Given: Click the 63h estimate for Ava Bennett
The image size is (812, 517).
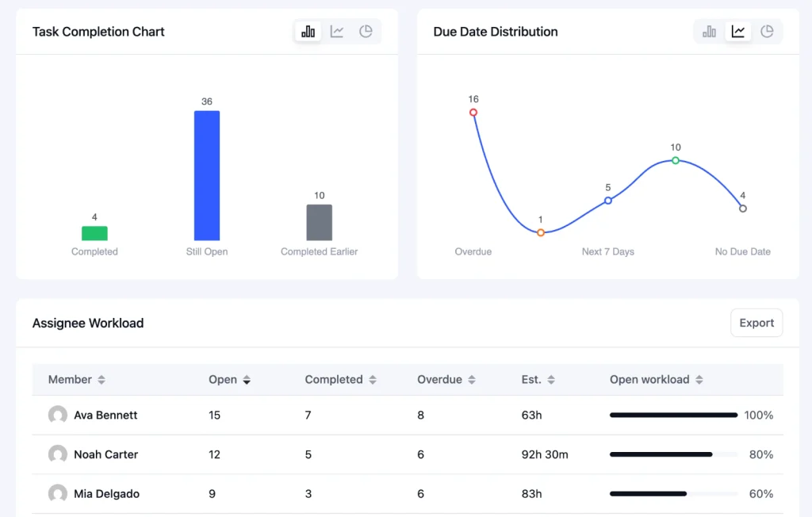Looking at the screenshot, I should pyautogui.click(x=531, y=415).
